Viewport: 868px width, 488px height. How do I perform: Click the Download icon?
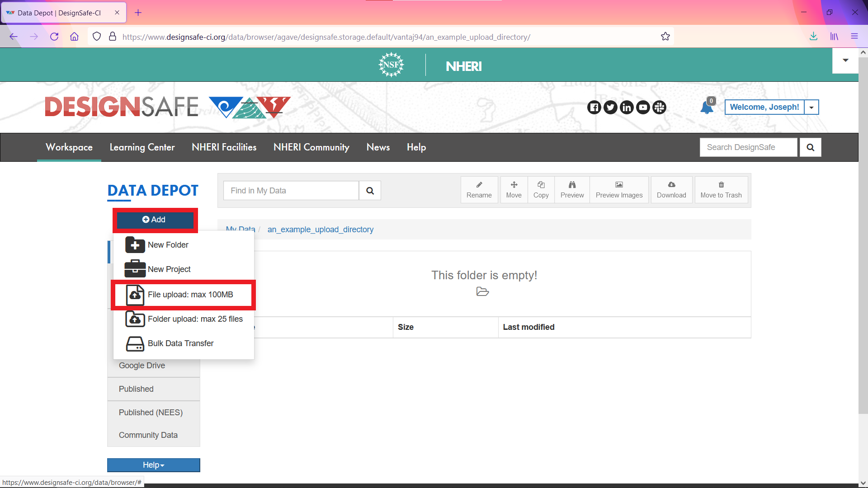(x=671, y=189)
